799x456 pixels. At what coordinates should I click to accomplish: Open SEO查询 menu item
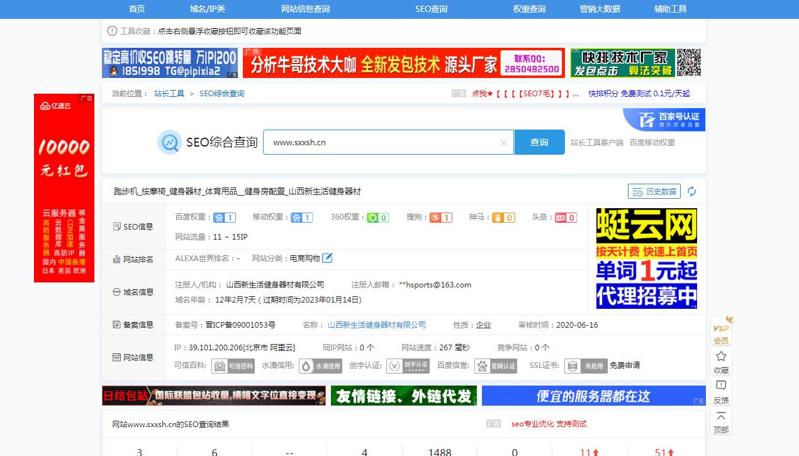431,9
